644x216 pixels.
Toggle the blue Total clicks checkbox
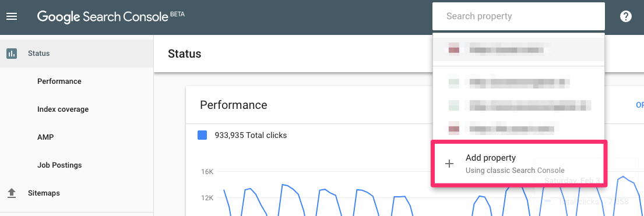(x=202, y=135)
